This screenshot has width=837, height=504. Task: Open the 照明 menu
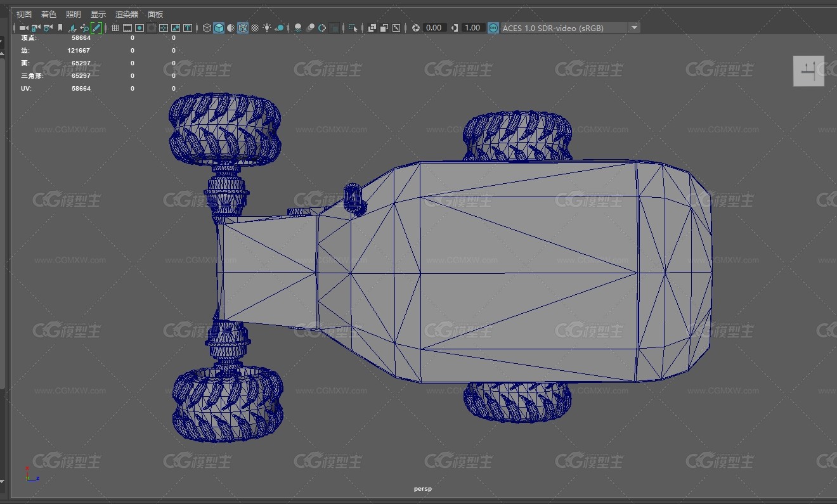(x=74, y=14)
